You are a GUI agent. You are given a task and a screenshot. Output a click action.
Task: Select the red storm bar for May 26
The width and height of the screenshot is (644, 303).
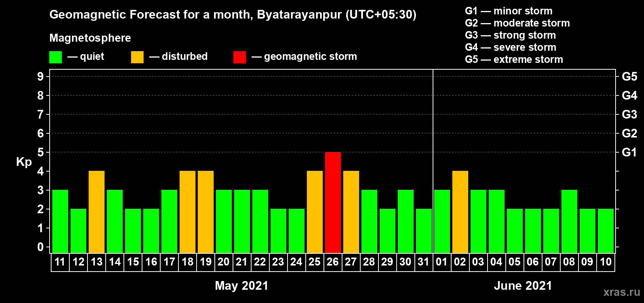pos(333,203)
